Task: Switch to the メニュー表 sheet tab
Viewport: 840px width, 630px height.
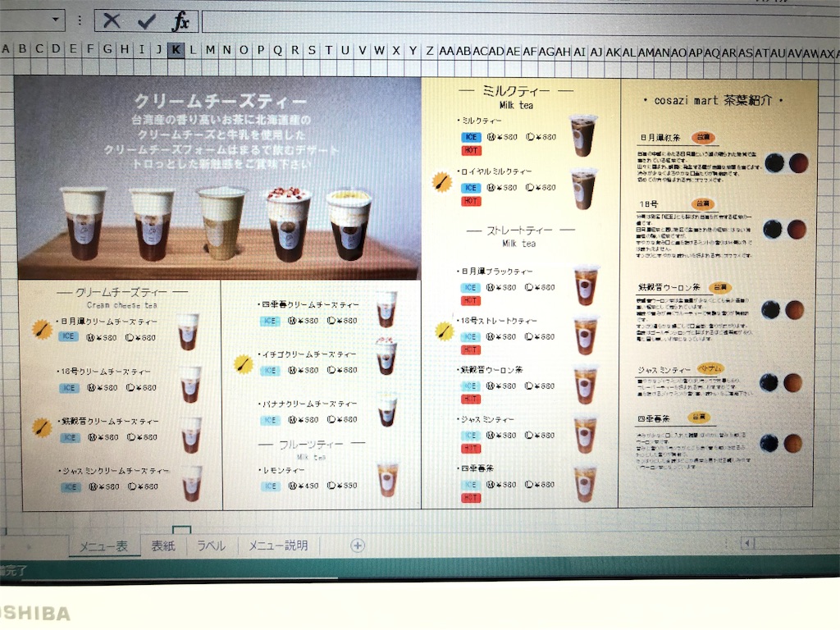Action: pyautogui.click(x=103, y=546)
